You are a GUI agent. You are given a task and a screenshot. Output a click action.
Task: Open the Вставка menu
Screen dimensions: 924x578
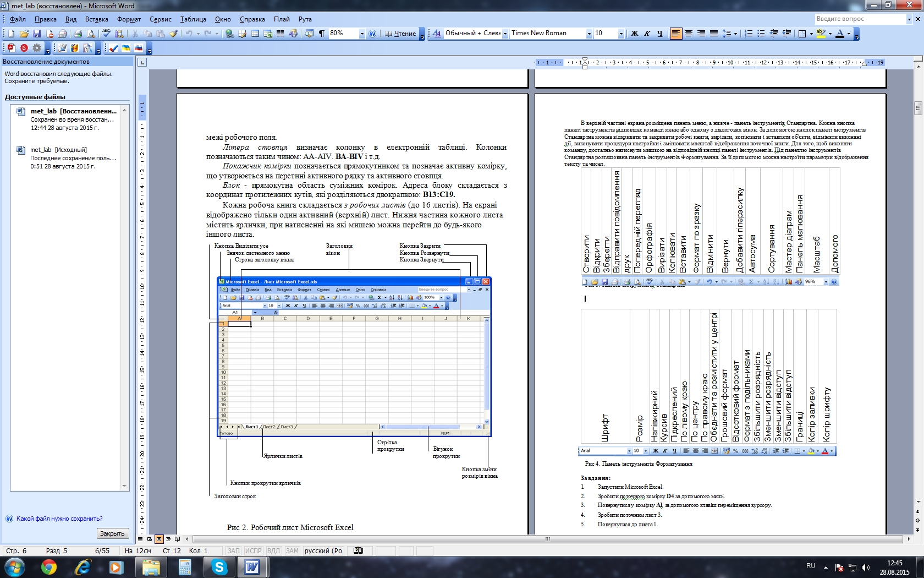pyautogui.click(x=97, y=19)
